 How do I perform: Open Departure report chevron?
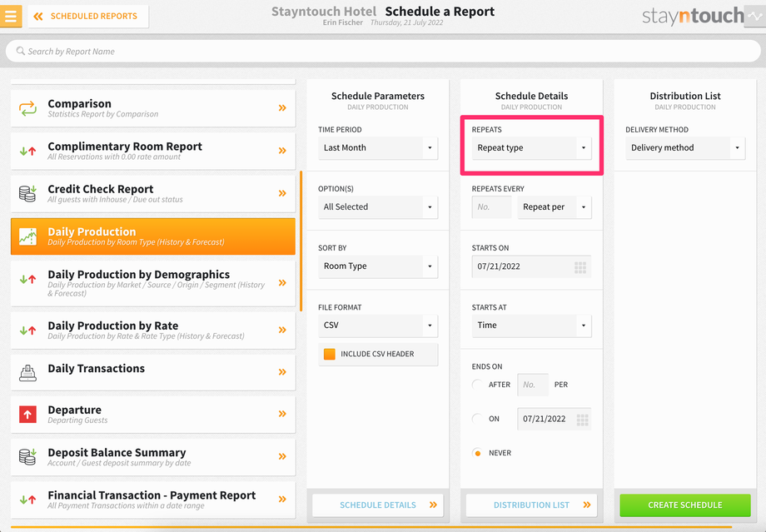pos(282,414)
